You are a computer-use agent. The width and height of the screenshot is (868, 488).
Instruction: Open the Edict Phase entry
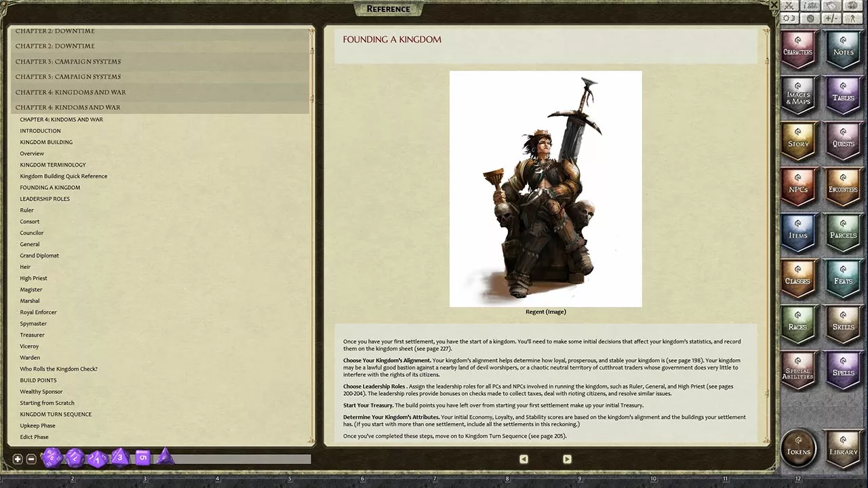34,437
